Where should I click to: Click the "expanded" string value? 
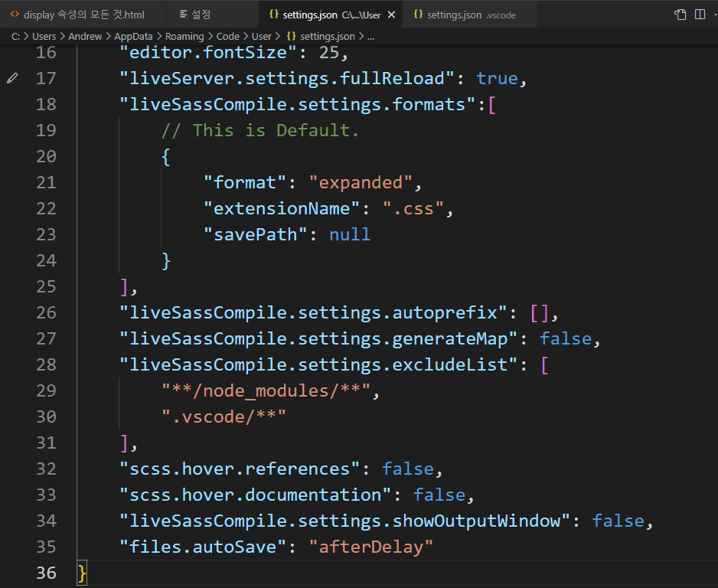tap(361, 183)
